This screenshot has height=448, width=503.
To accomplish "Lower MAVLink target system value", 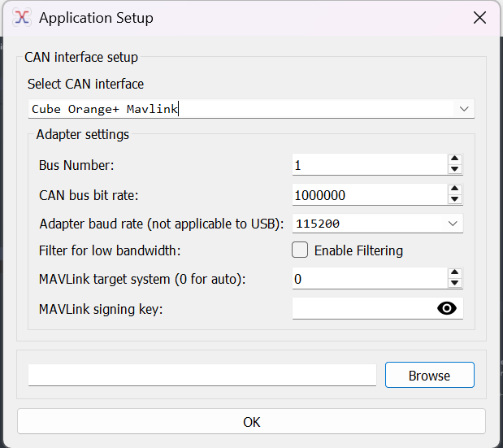I will 454,283.
